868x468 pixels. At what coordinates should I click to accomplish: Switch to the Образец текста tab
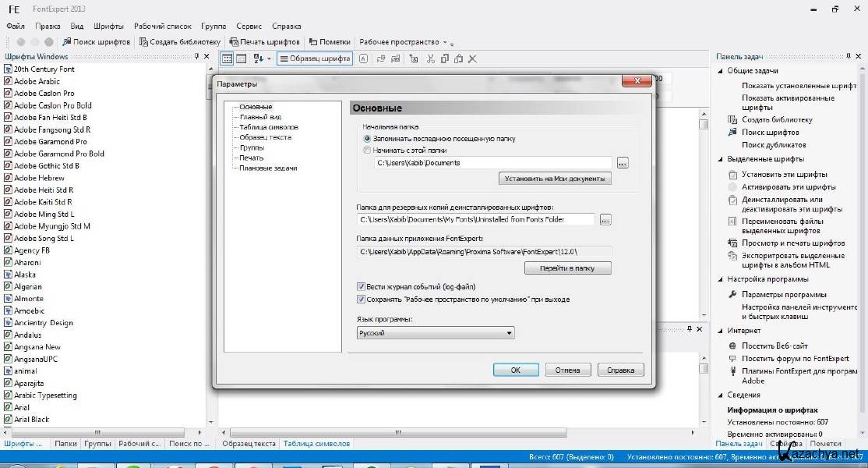pyautogui.click(x=249, y=444)
